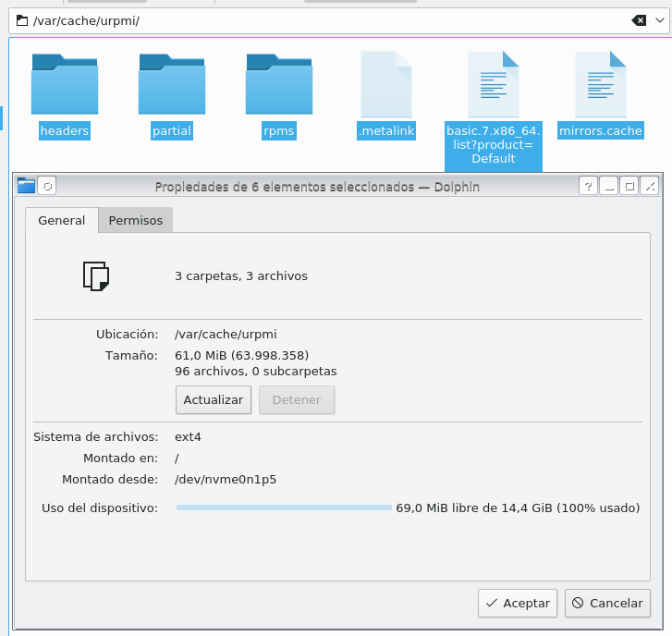Image resolution: width=672 pixels, height=636 pixels.
Task: Click '96 archivos, 0 subcarpetas' text
Action: pos(256,371)
